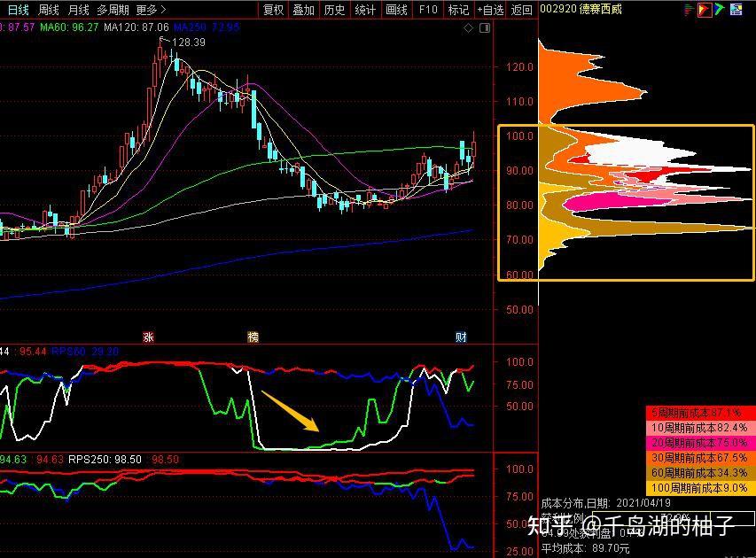Image resolution: width=756 pixels, height=558 pixels.
Task: Click the 5周期前成本 red legend swatch
Action: (700, 413)
